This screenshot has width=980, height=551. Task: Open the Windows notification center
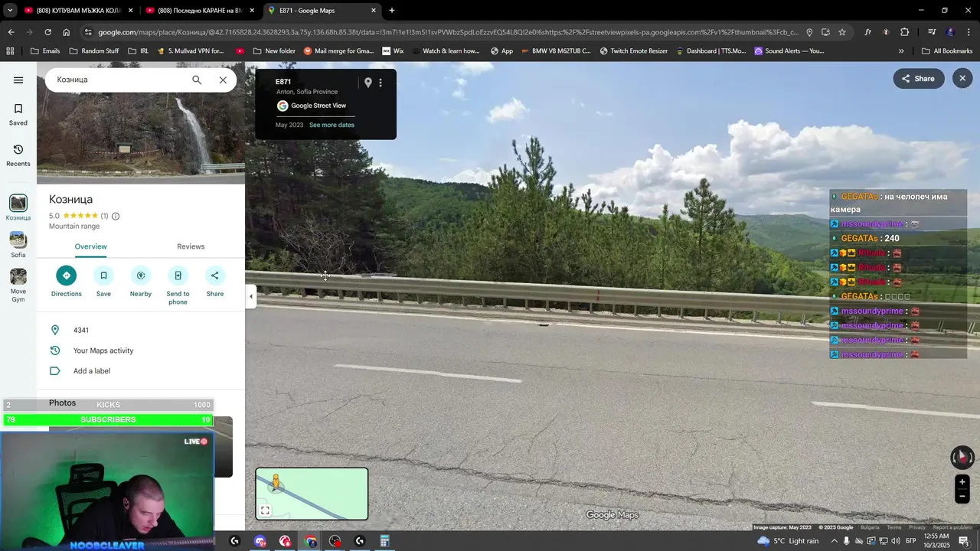tap(963, 541)
